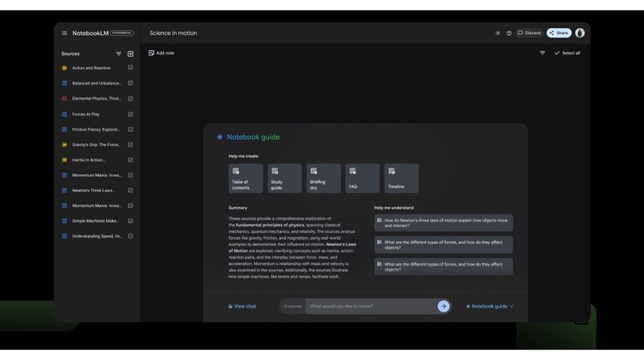
Task: Create a Study guide
Action: click(x=284, y=179)
